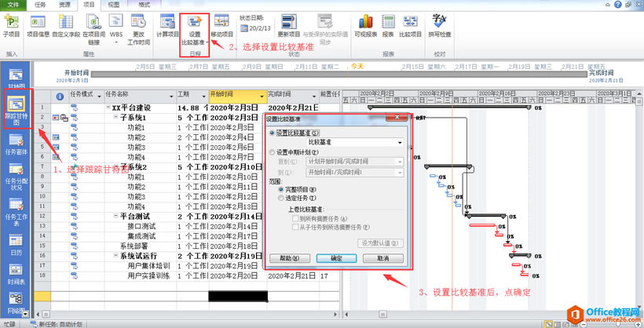Screen dimensions: 644x328
Task: Select 设置比较基准 radio button in dialog
Action: tap(271, 133)
